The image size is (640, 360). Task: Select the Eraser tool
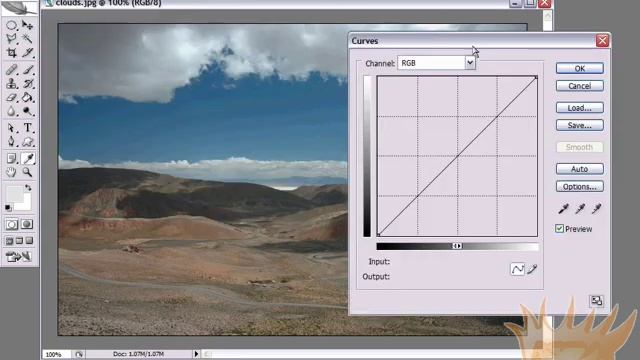pos(11,98)
